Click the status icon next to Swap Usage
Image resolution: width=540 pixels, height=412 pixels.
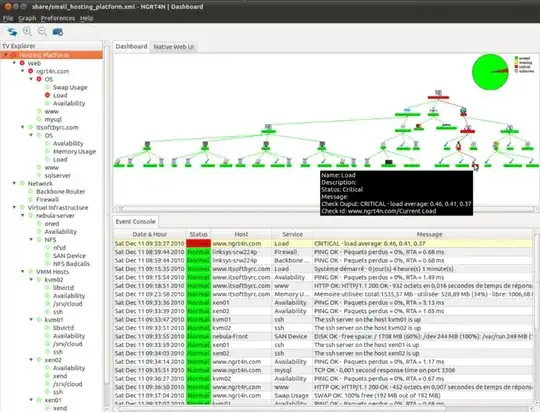(48, 87)
